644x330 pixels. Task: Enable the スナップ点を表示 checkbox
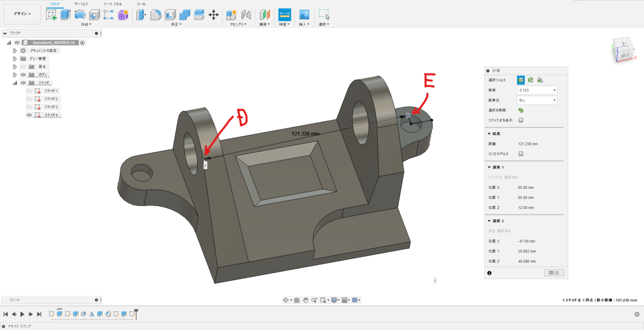[x=521, y=120]
